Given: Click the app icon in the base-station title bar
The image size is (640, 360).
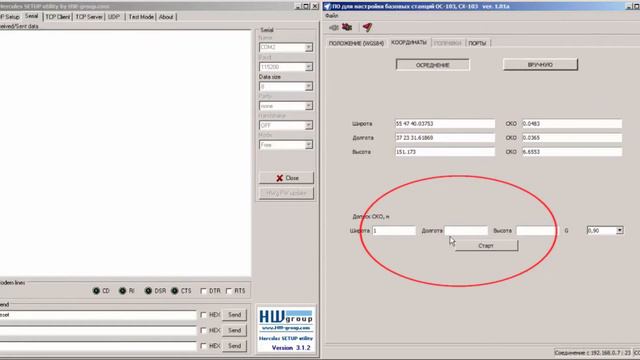Looking at the screenshot, I should 327,6.
